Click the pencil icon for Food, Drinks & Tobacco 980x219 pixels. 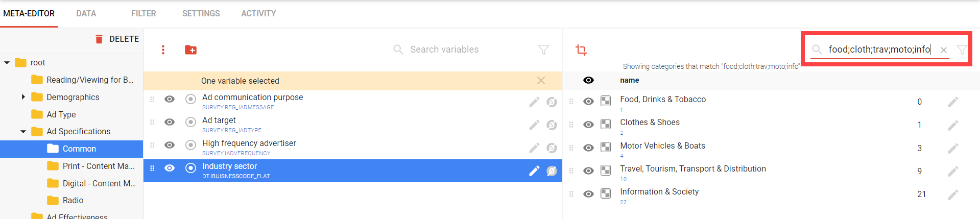point(952,102)
